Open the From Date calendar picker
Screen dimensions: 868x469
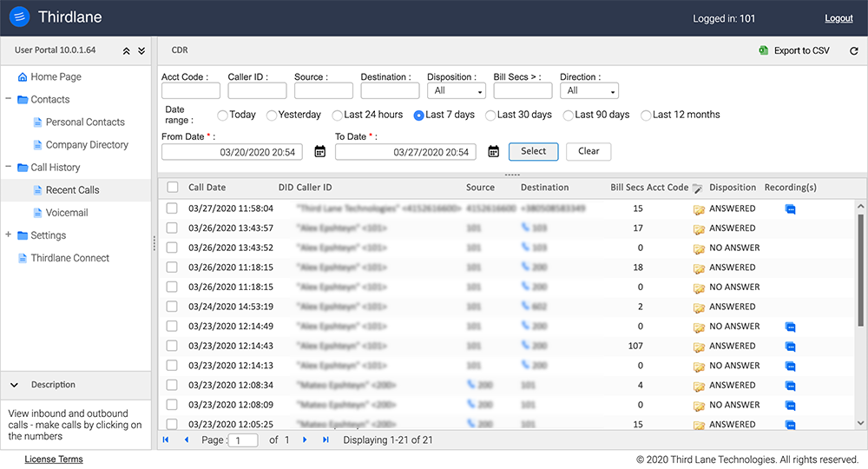[x=319, y=151]
